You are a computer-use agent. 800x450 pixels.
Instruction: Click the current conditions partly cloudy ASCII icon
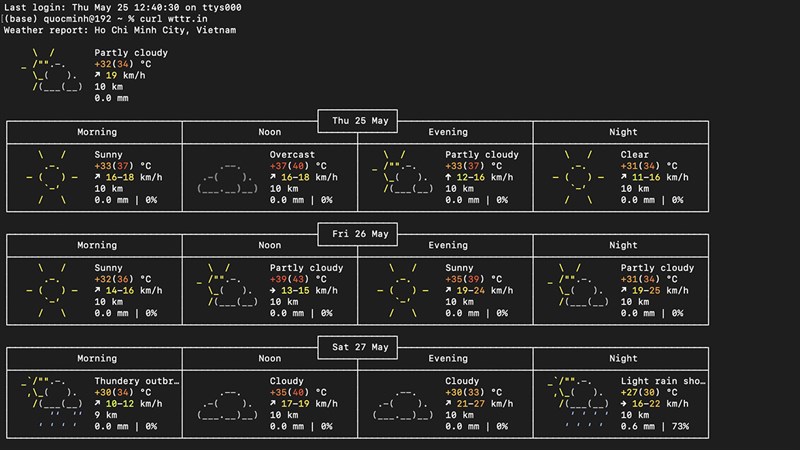[52, 70]
